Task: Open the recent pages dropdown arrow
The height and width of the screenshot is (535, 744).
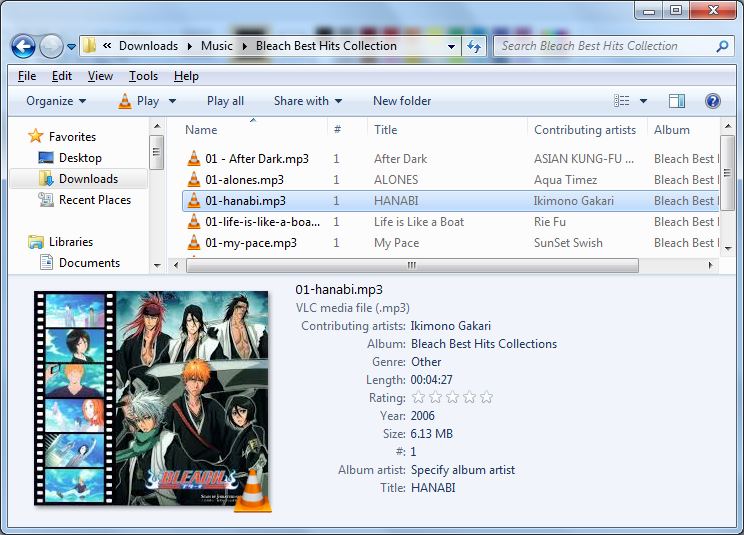Action: (x=71, y=46)
